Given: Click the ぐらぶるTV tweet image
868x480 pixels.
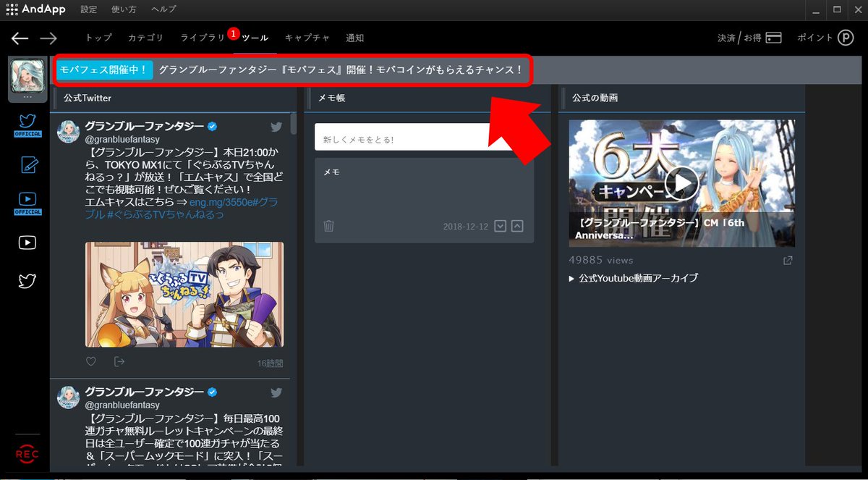Looking at the screenshot, I should pyautogui.click(x=184, y=295).
